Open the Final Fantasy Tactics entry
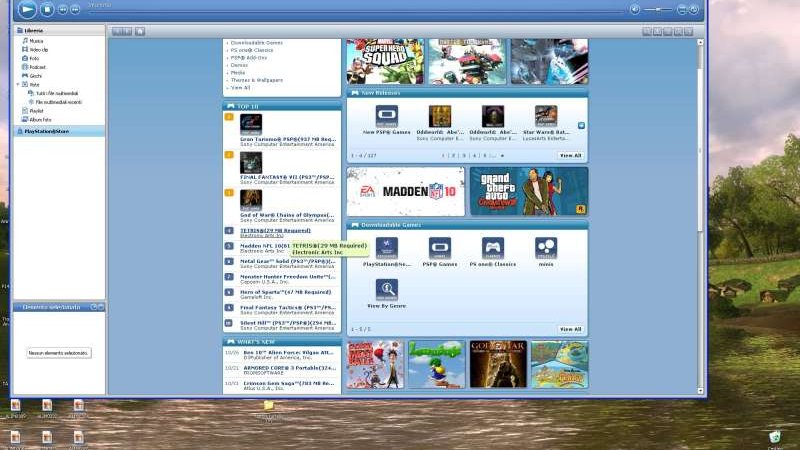Screen dimensions: 800x450 (x=287, y=308)
